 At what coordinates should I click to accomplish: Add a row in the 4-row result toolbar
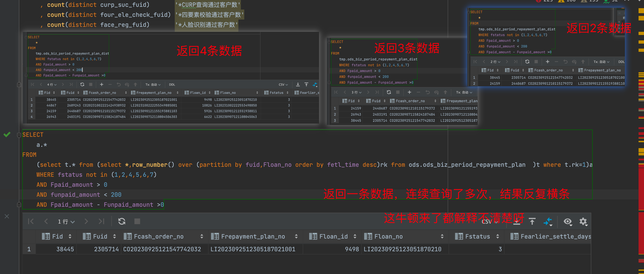102,85
